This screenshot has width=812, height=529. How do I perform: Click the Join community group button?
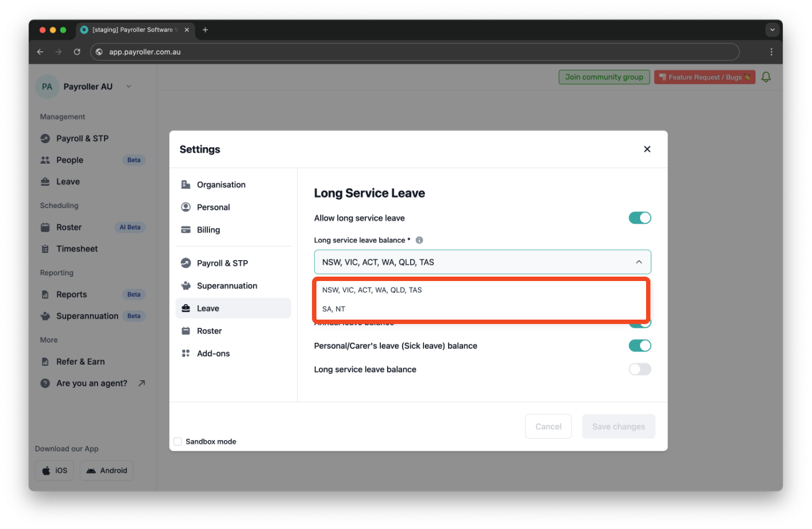point(604,77)
